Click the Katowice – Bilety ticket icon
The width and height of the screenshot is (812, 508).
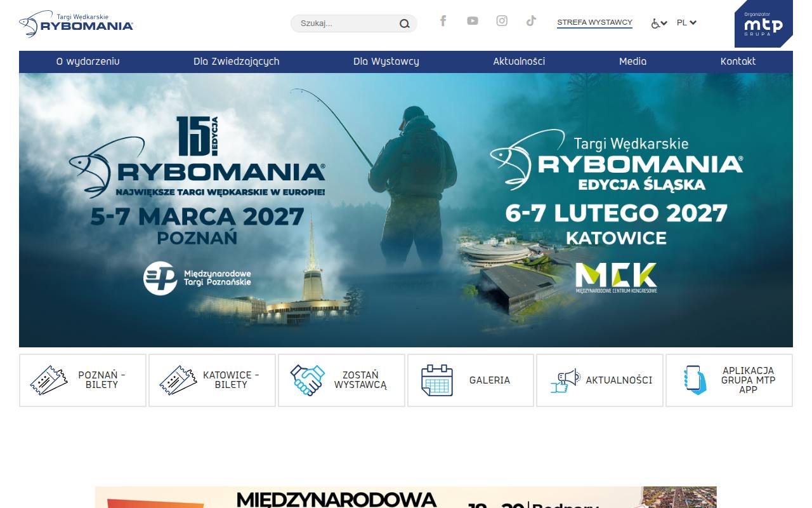click(178, 380)
